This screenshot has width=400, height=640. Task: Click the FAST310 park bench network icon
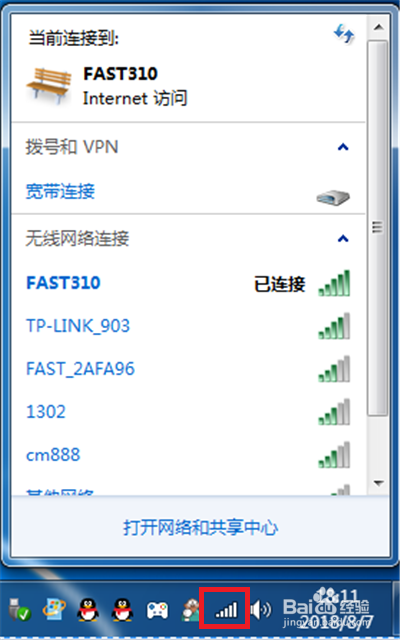[x=49, y=86]
